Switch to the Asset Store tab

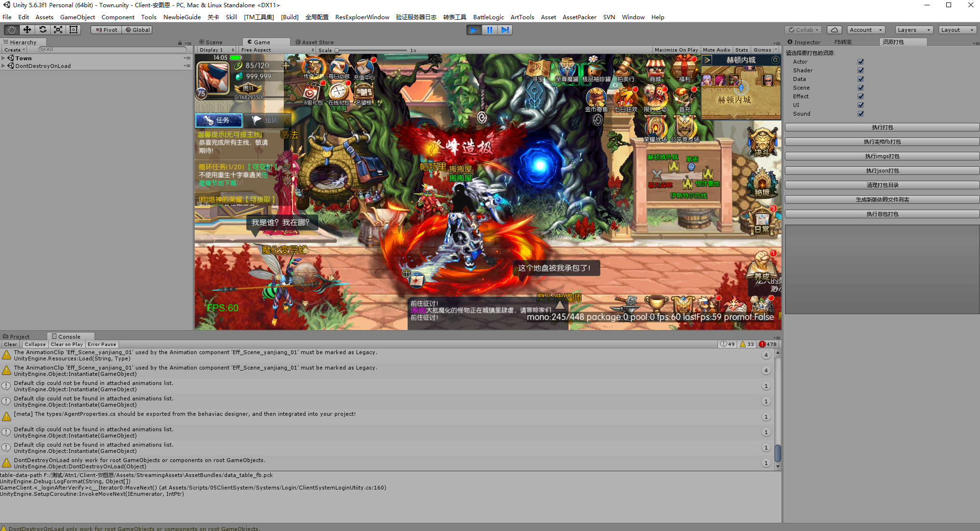tap(315, 42)
